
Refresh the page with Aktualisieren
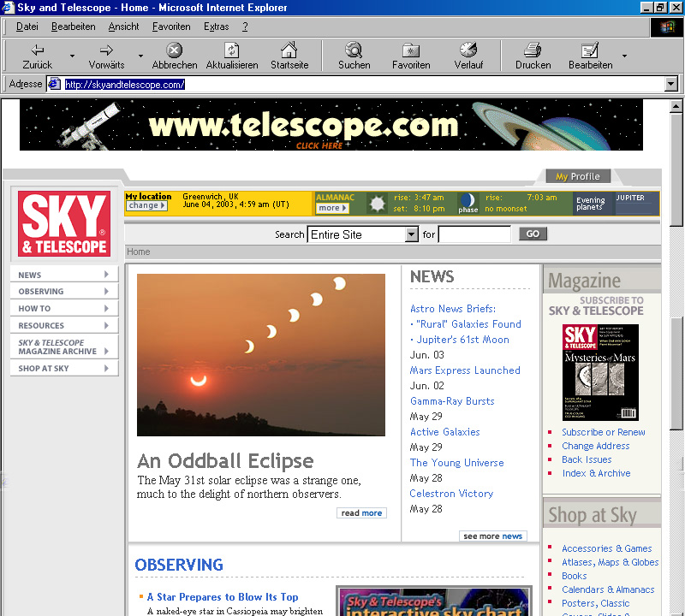[231, 56]
